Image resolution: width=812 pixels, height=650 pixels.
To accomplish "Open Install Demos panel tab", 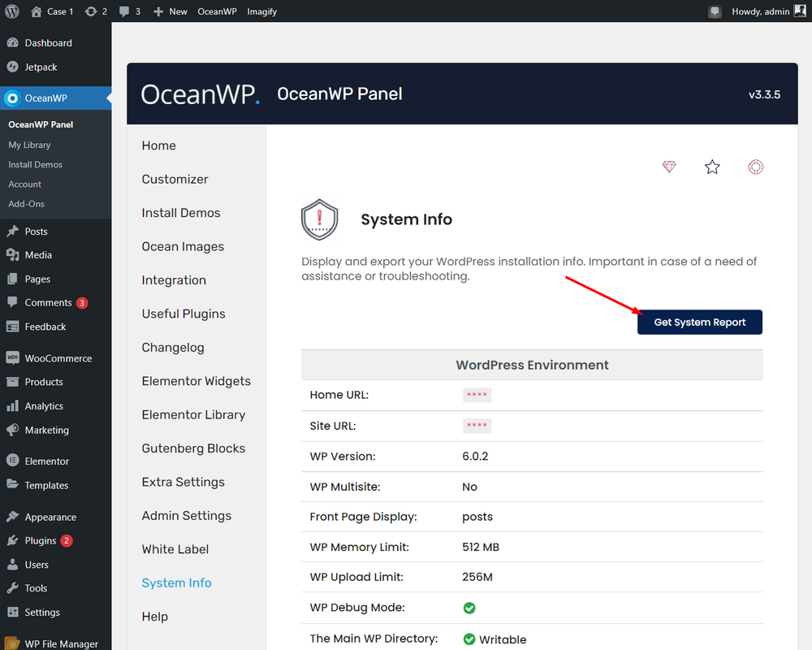I will click(181, 213).
